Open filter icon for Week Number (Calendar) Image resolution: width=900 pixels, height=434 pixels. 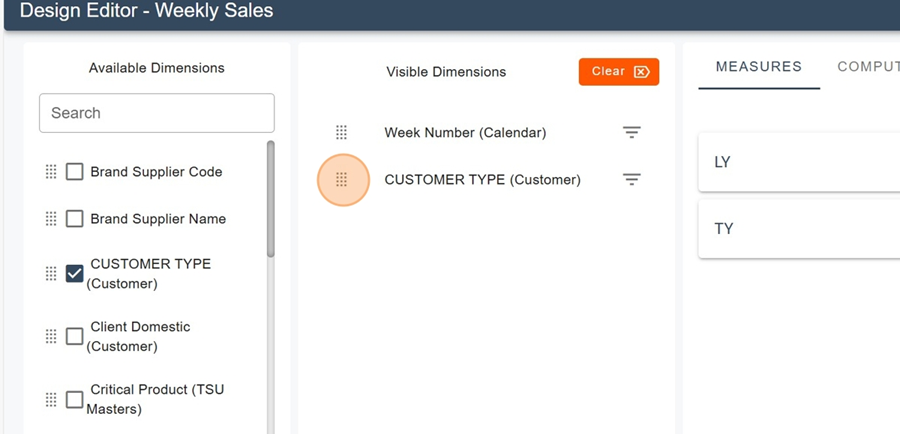631,132
